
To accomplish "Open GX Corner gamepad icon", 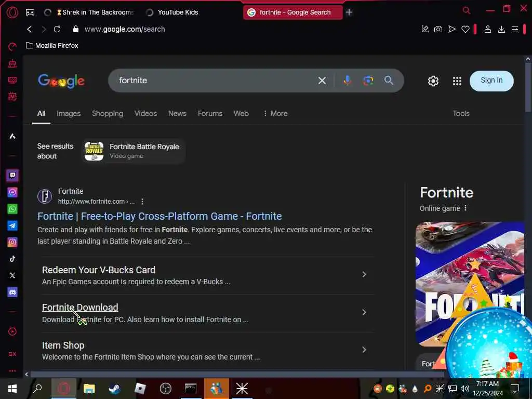I will [x=30, y=12].
